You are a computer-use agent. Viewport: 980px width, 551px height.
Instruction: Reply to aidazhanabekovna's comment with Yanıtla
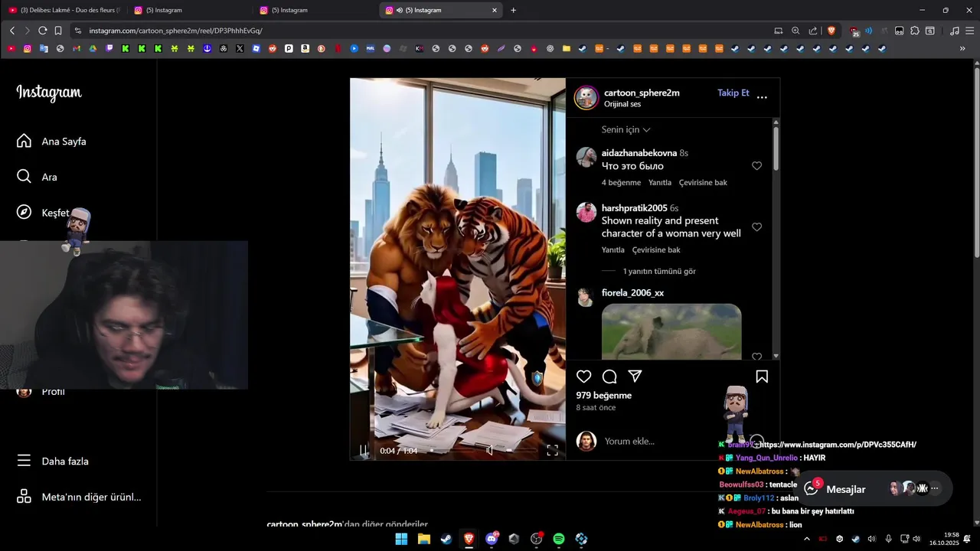coord(660,183)
